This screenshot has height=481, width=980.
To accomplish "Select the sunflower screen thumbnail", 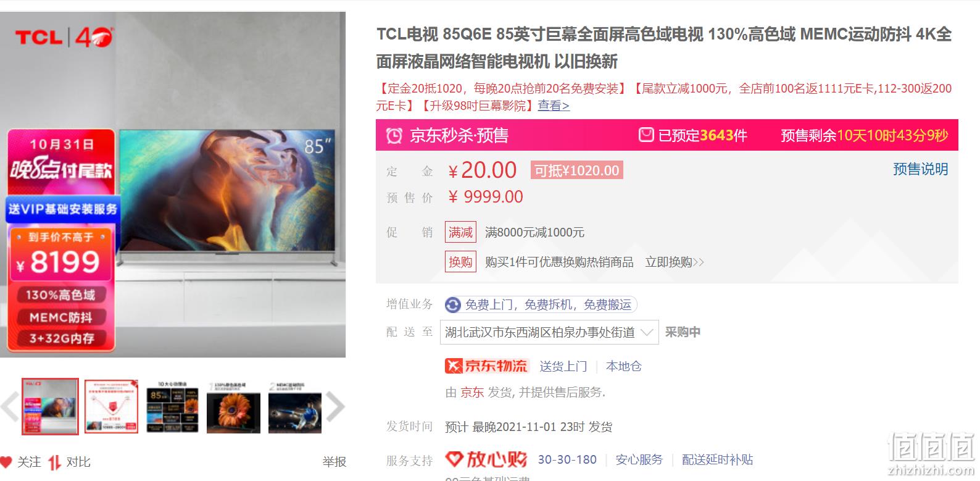I will pos(233,406).
